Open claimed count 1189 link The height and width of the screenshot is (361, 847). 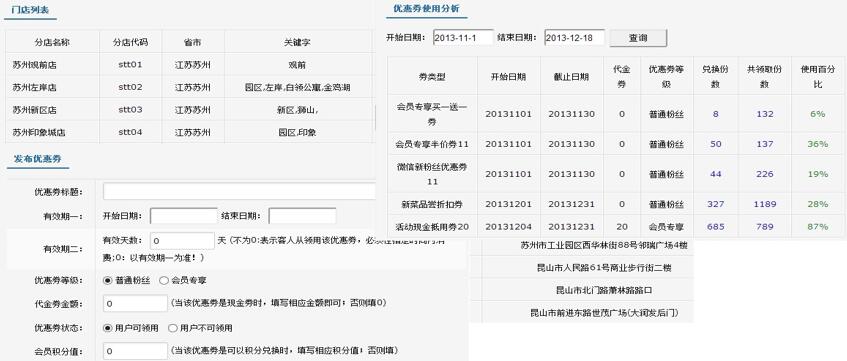(x=765, y=204)
